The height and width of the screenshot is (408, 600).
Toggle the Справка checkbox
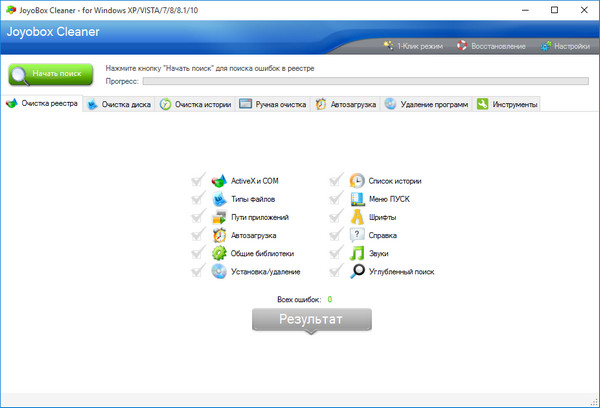coord(336,234)
